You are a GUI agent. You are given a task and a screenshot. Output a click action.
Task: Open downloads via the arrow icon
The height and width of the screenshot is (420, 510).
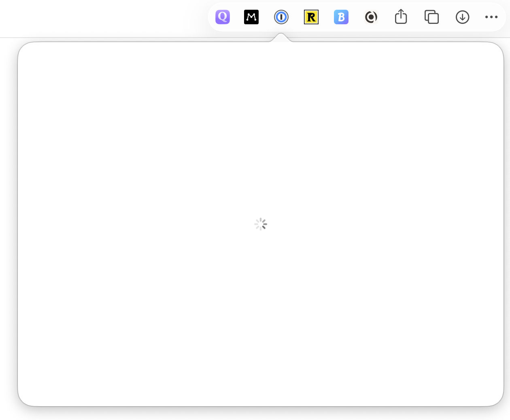462,17
